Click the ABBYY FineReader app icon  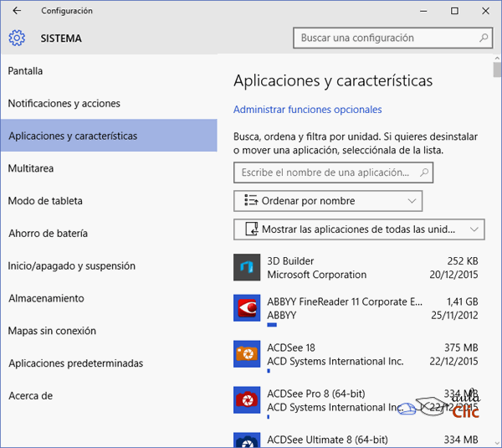pos(248,308)
